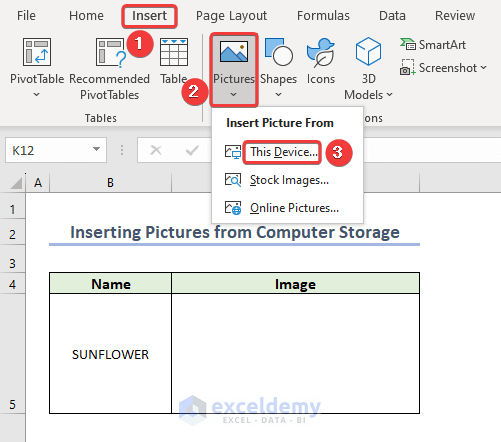This screenshot has width=501, height=442.
Task: Go to the Review tab
Action: point(455,16)
